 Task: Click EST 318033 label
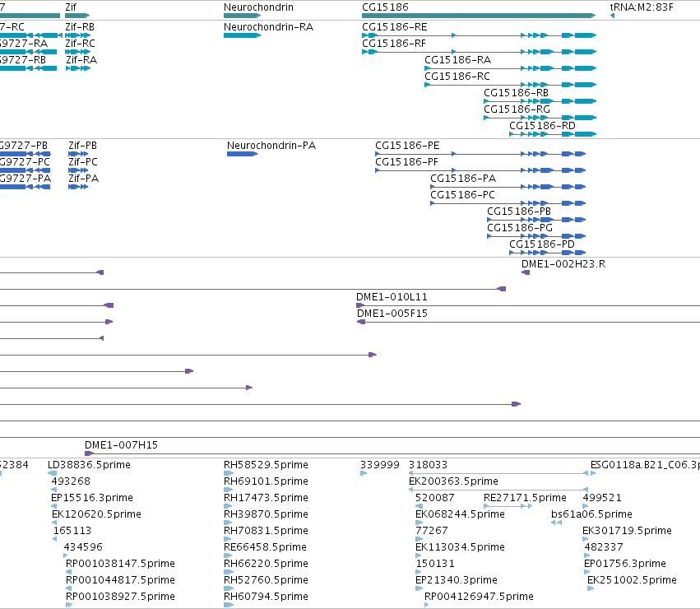point(428,465)
